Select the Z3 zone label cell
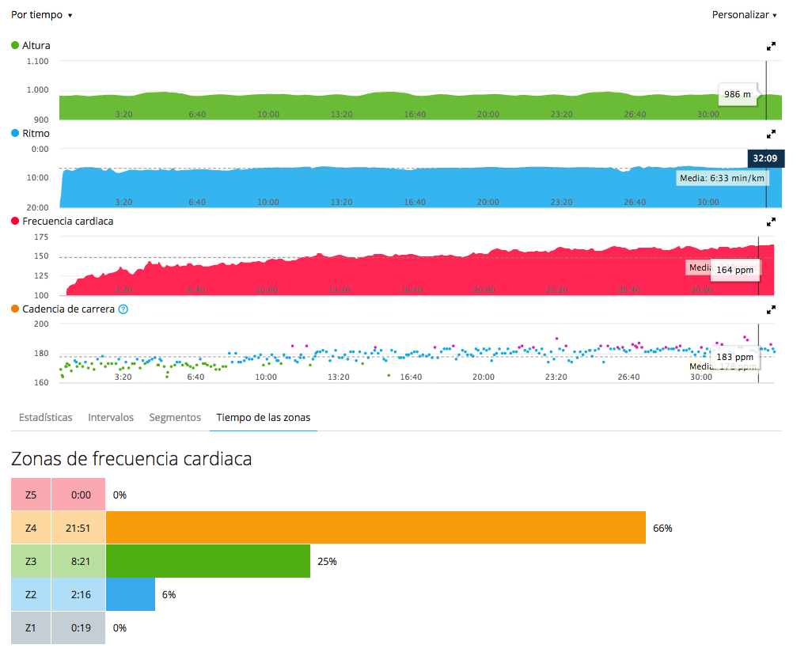 tap(31, 561)
